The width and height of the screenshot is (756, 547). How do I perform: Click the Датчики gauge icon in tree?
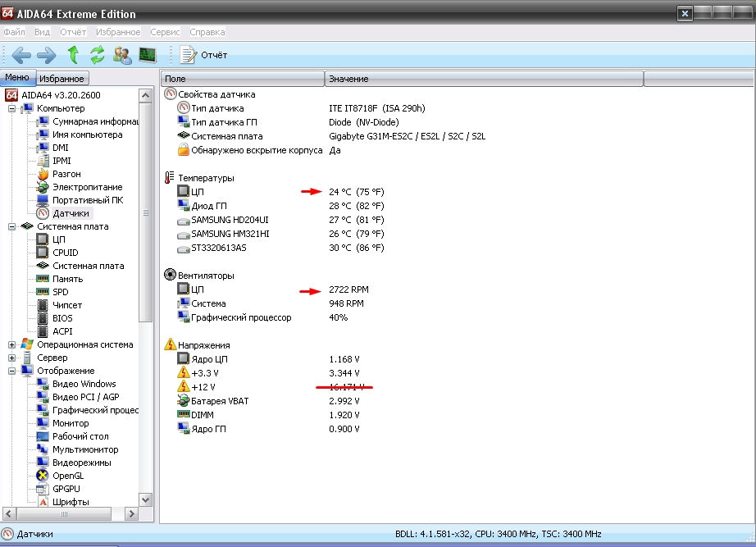pyautogui.click(x=43, y=213)
